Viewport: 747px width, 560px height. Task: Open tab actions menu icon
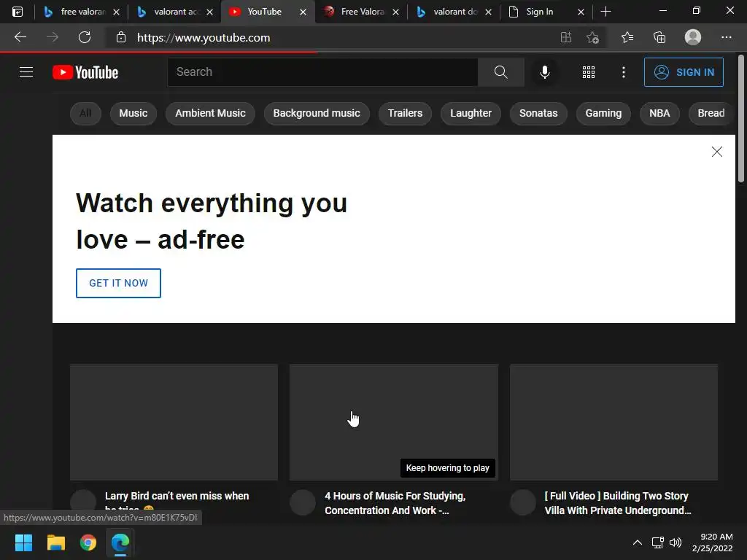tap(18, 12)
